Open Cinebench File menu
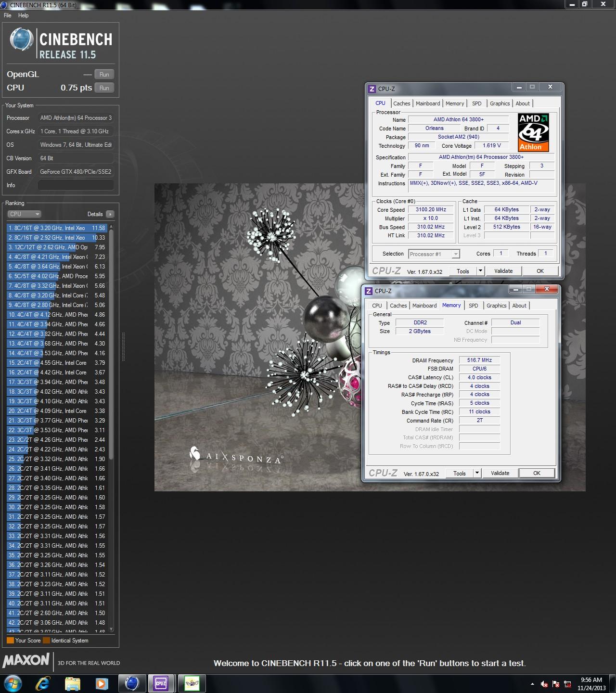The height and width of the screenshot is (693, 616). [x=8, y=15]
